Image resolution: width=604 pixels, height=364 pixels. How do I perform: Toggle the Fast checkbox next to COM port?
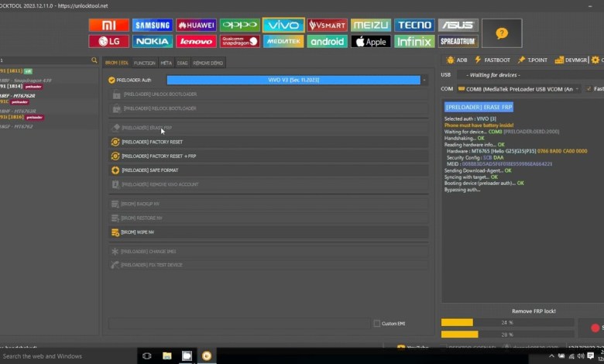[x=589, y=89]
